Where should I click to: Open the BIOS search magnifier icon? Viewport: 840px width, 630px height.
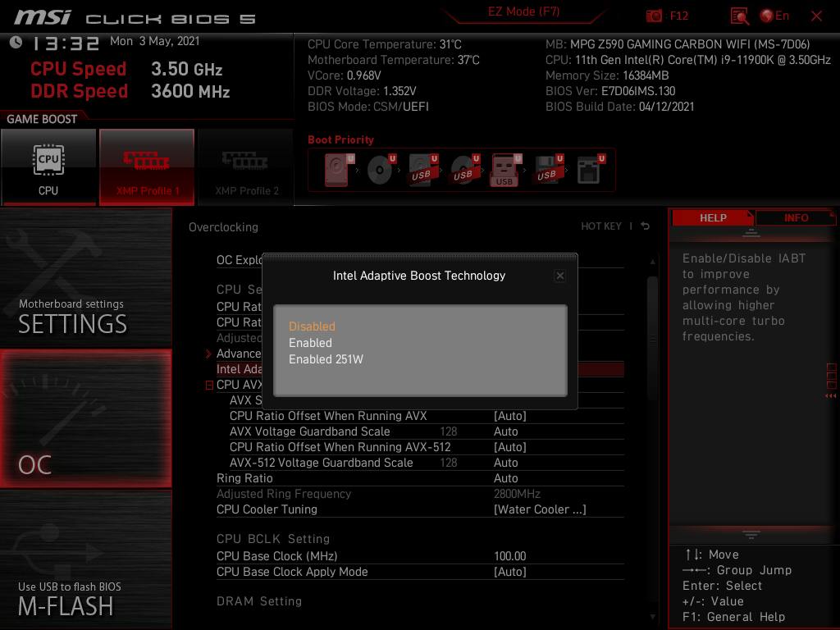739,16
